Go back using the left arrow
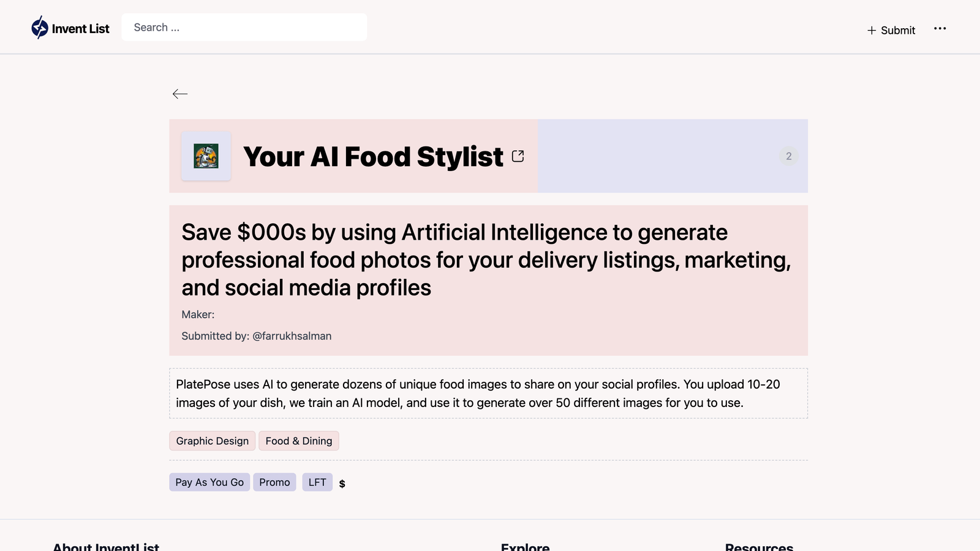This screenshot has height=551, width=980. click(x=180, y=94)
